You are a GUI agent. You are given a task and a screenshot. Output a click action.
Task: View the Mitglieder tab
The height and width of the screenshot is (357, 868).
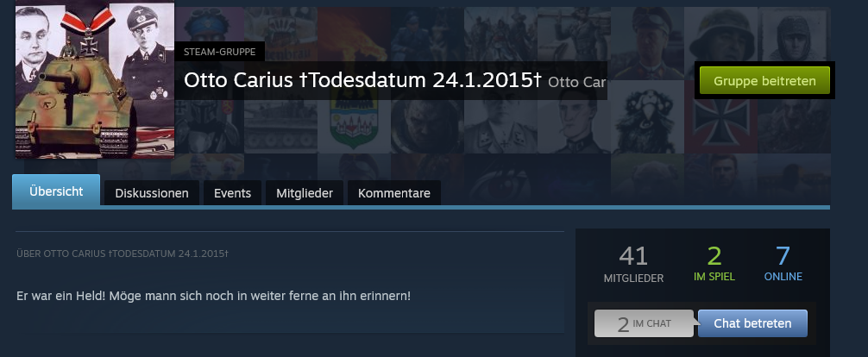(305, 193)
